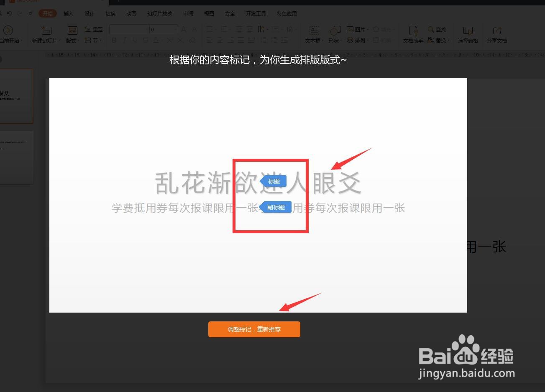The height and width of the screenshot is (392, 545).
Task: Click the 分享文档 (Share Document) icon
Action: [496, 33]
